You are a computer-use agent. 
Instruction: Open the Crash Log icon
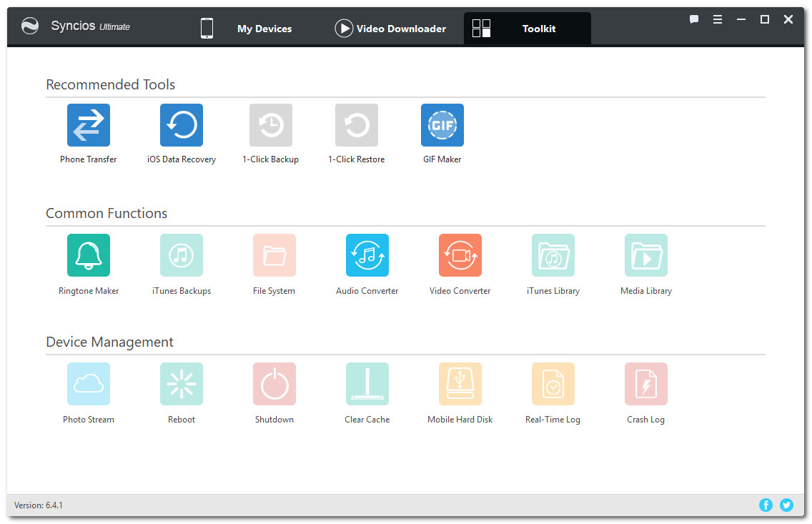point(646,384)
